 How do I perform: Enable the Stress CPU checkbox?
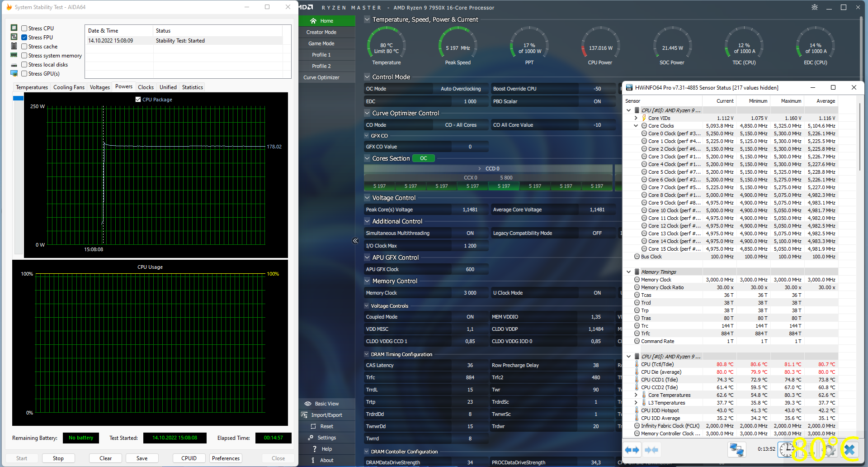coord(24,28)
